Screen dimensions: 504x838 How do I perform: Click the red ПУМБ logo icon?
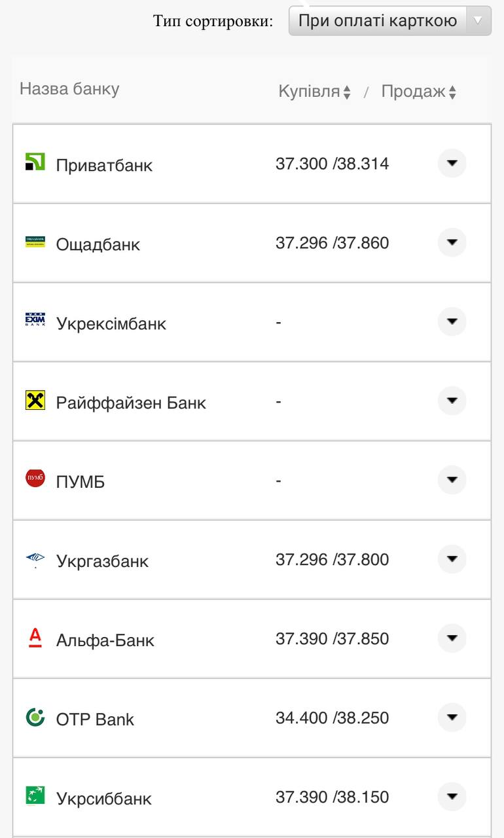click(35, 479)
